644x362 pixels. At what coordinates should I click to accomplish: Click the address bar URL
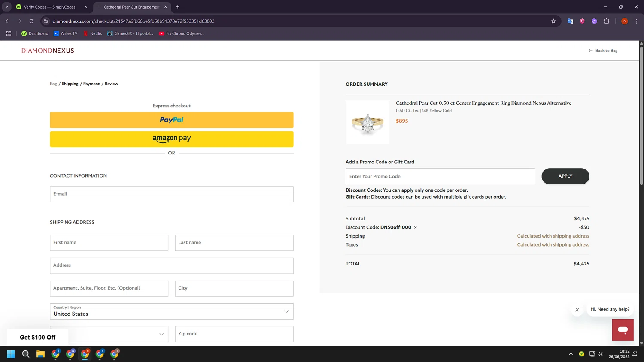(x=134, y=21)
